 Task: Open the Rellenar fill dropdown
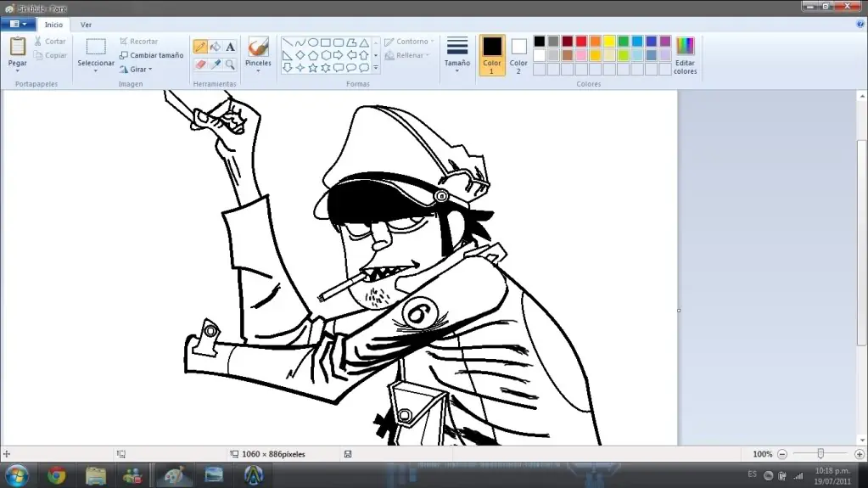[407, 55]
